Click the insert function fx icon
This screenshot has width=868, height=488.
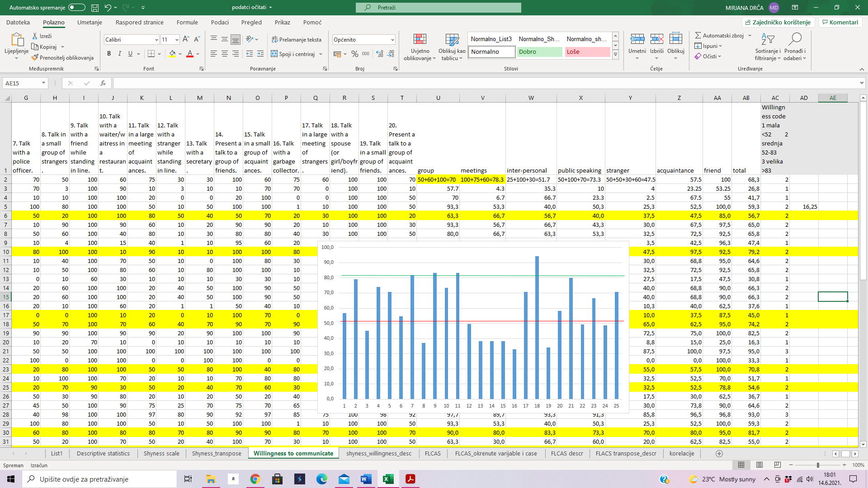click(103, 83)
